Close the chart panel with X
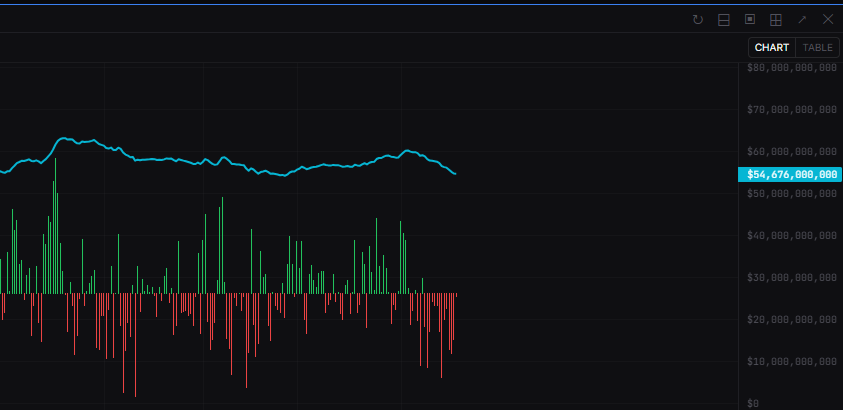Viewport: 843px width, 410px height. coord(828,20)
